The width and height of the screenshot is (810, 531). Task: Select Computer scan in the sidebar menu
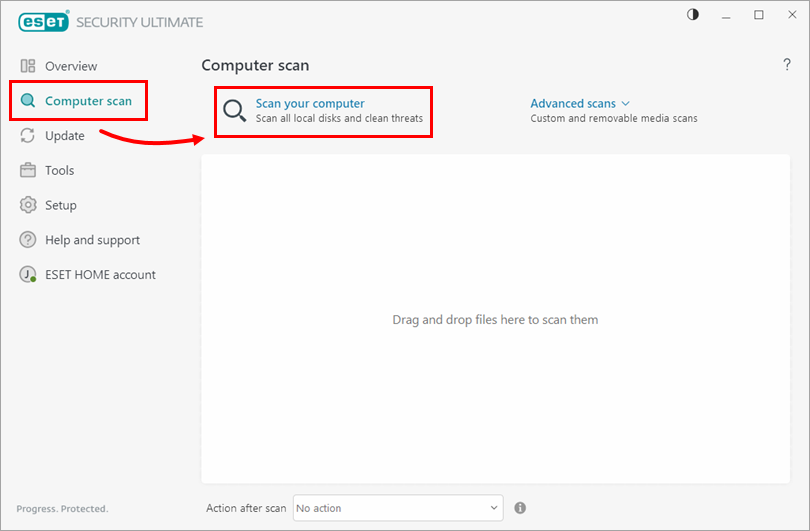88,101
